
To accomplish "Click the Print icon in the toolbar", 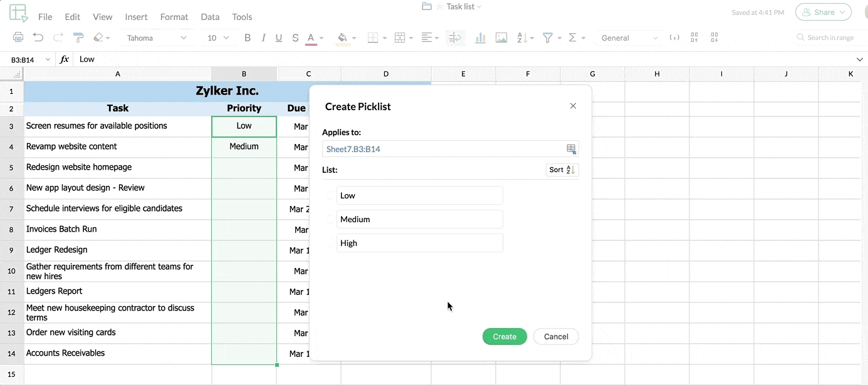I will (x=18, y=38).
